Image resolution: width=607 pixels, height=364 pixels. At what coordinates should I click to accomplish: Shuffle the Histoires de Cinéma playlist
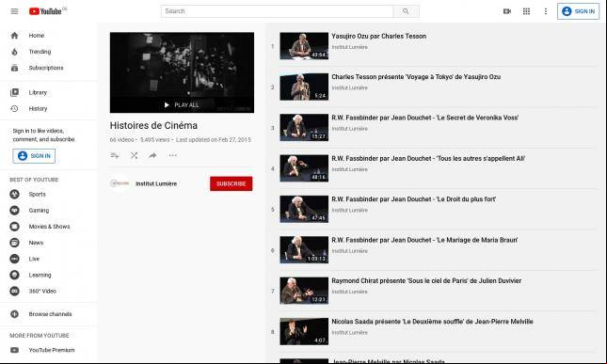[x=134, y=155]
